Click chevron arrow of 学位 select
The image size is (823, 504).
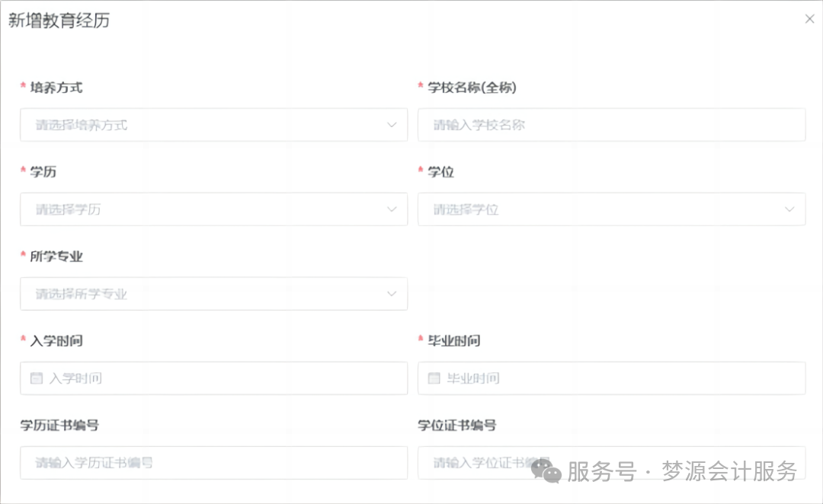789,209
